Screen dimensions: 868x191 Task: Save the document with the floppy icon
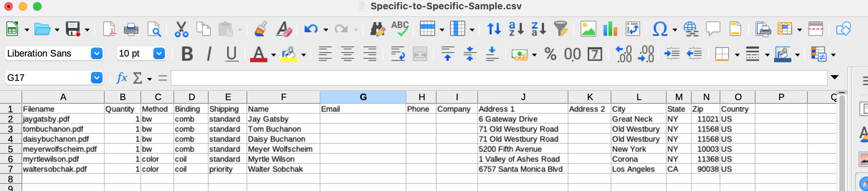coord(73,29)
